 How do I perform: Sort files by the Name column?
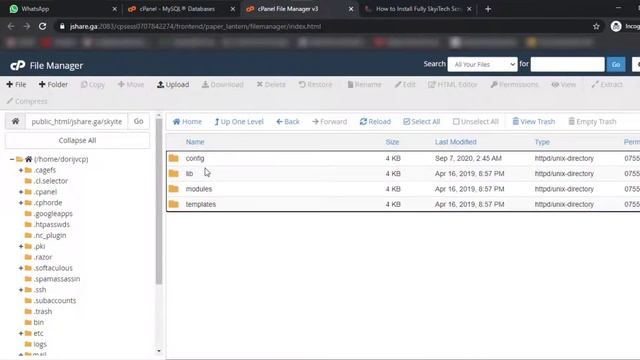195,142
